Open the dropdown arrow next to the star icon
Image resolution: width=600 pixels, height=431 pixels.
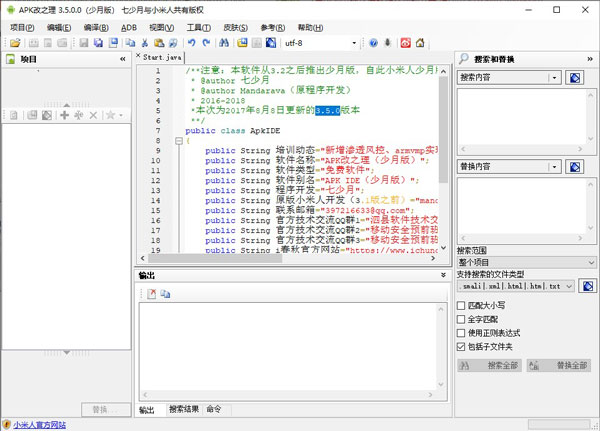click(121, 115)
